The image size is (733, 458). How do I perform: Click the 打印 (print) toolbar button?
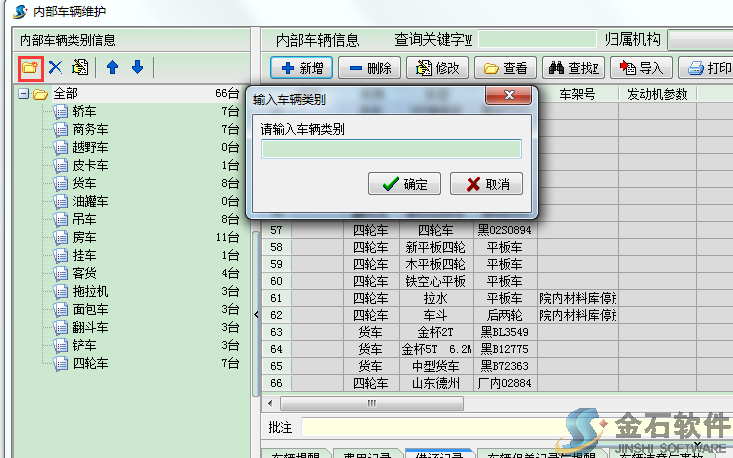(708, 68)
